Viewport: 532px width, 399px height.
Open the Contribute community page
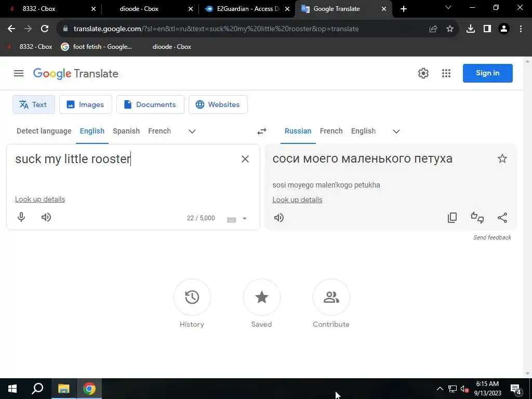[x=331, y=297]
